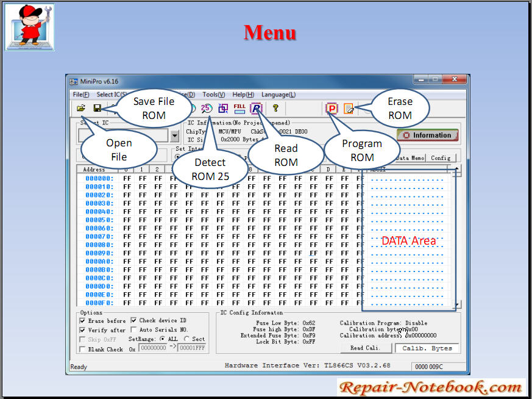Image resolution: width=532 pixels, height=399 pixels.
Task: Click the orange Erase chip icon
Action: coord(349,109)
